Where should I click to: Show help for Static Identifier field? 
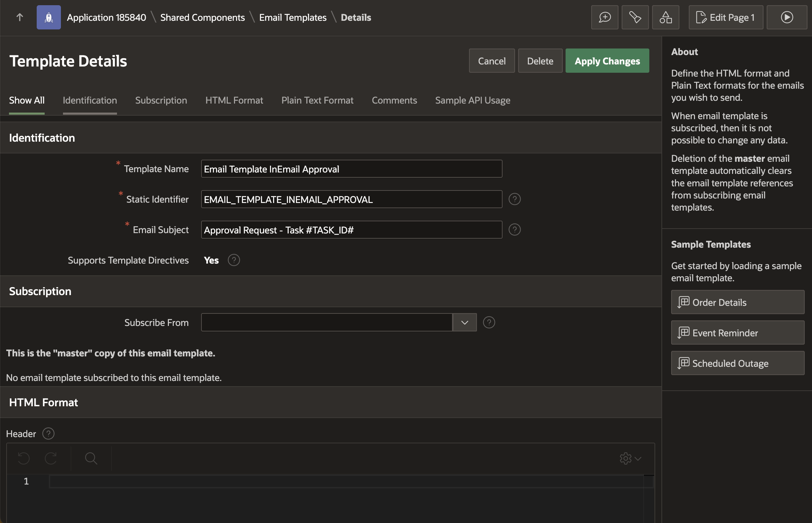514,199
